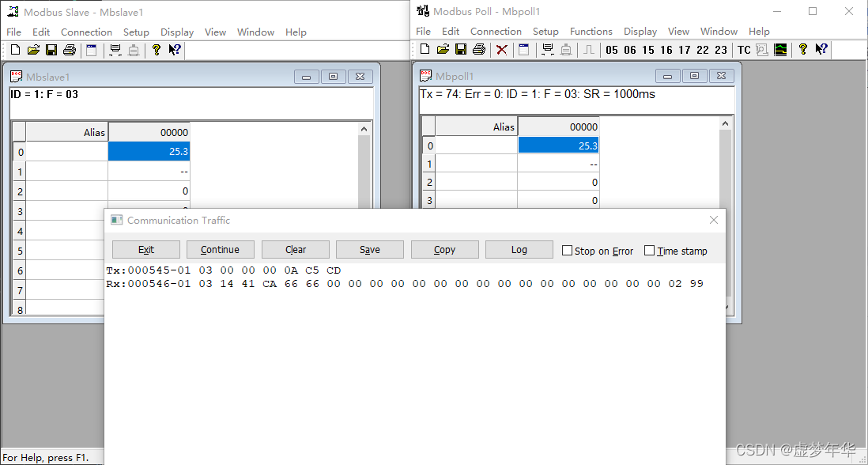868x465 pixels.
Task: Open Setup menu in Modbus Slave
Action: coord(136,32)
